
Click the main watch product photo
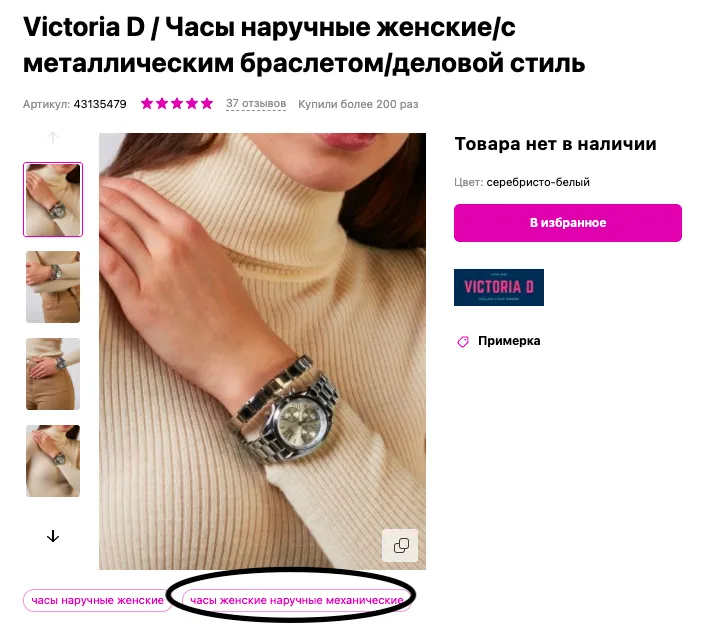tap(262, 351)
